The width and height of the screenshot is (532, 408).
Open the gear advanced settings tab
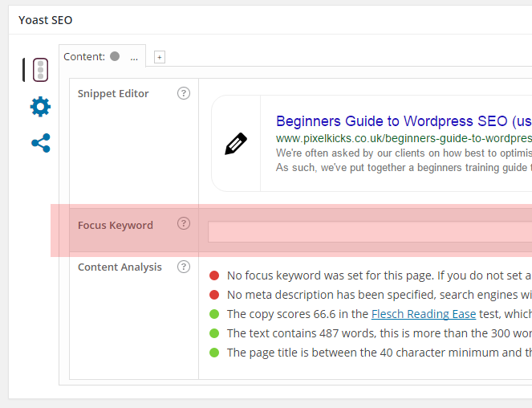[x=40, y=107]
